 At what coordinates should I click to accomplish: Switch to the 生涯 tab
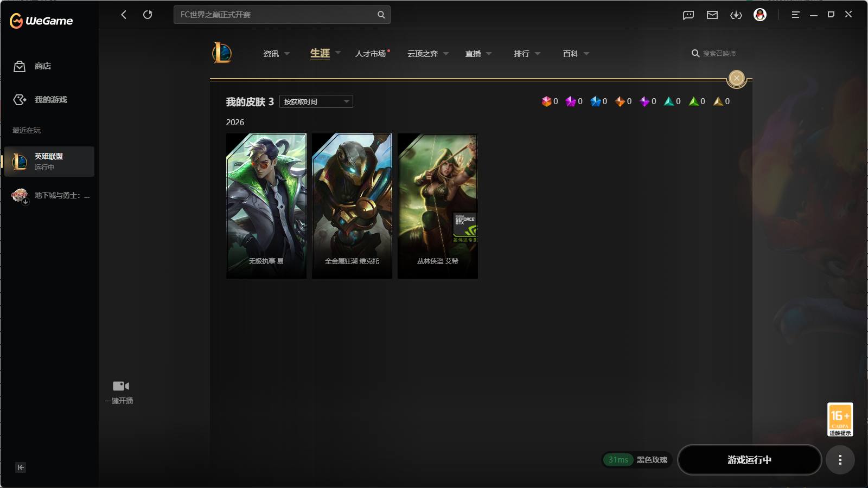tap(320, 53)
